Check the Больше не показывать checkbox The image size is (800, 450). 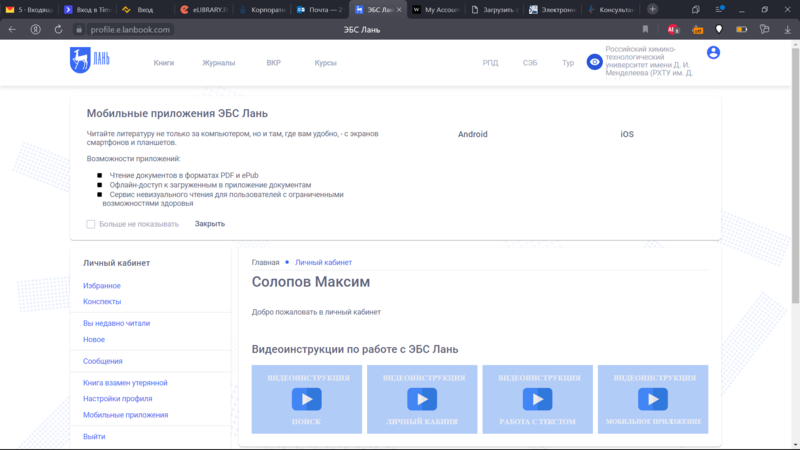click(91, 224)
